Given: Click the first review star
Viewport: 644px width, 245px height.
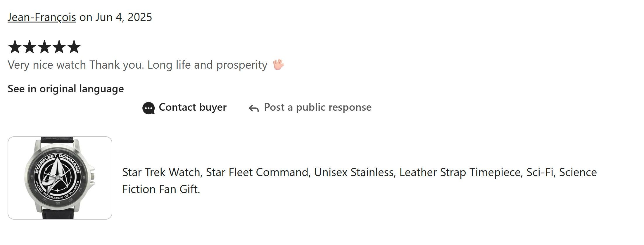Looking at the screenshot, I should [15, 47].
